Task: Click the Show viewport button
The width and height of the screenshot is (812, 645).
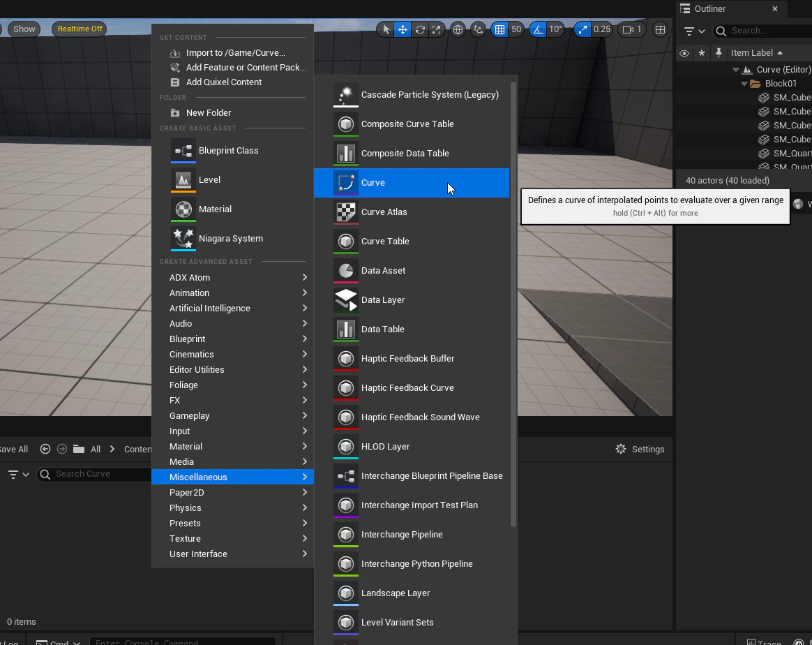Action: pos(24,29)
